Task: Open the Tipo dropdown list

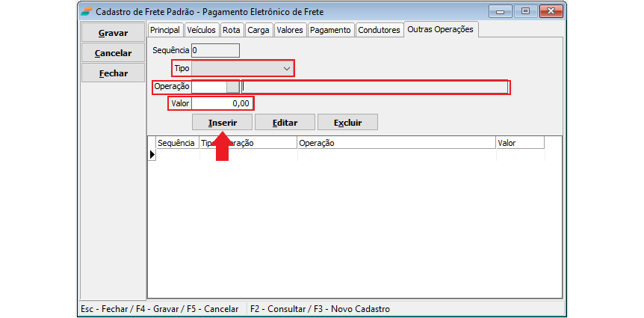Action: point(286,68)
